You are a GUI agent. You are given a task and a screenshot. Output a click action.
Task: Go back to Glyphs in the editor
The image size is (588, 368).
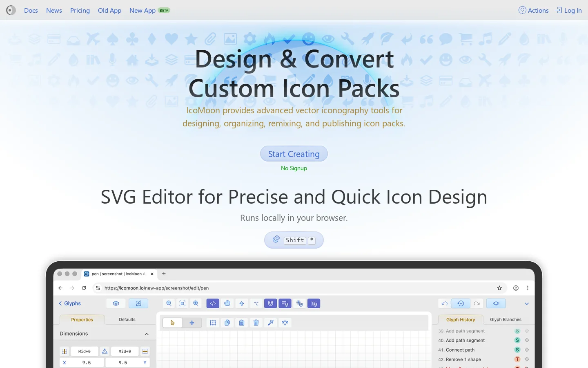(x=69, y=303)
